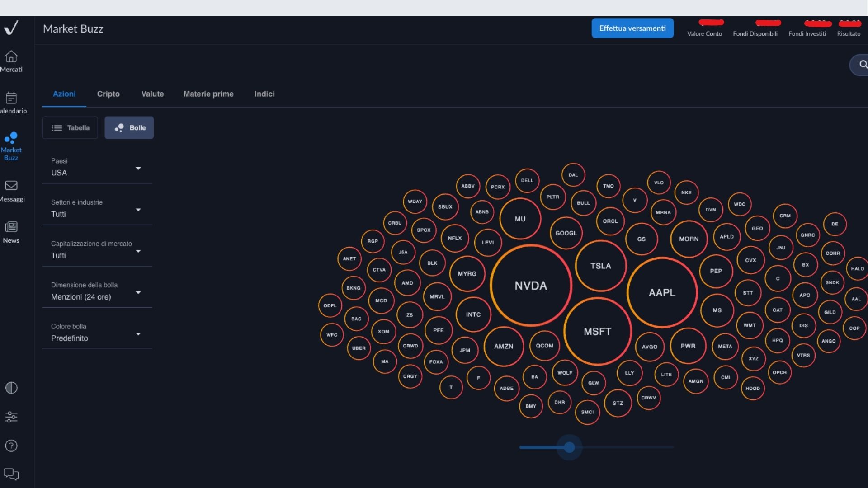Click the Fondi Disponibili label
868x488 pixels.
click(755, 34)
